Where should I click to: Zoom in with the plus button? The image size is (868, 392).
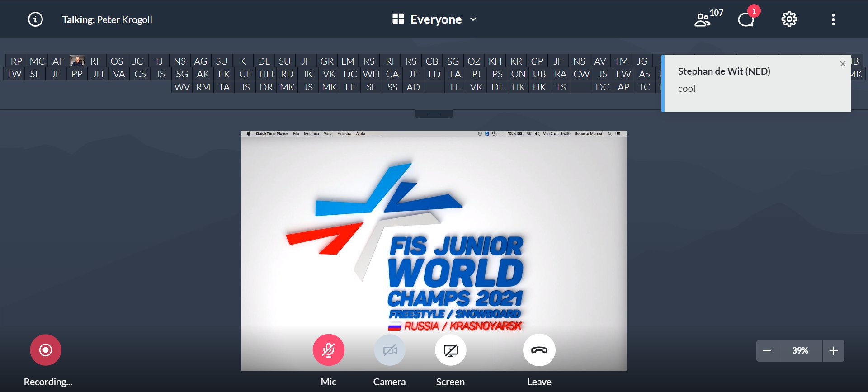(834, 351)
